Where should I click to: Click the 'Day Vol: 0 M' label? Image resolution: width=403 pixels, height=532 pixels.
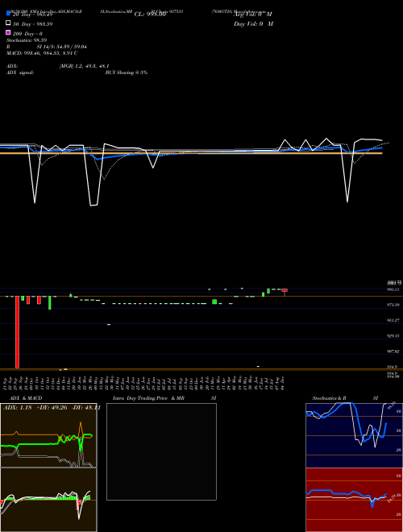254,24
